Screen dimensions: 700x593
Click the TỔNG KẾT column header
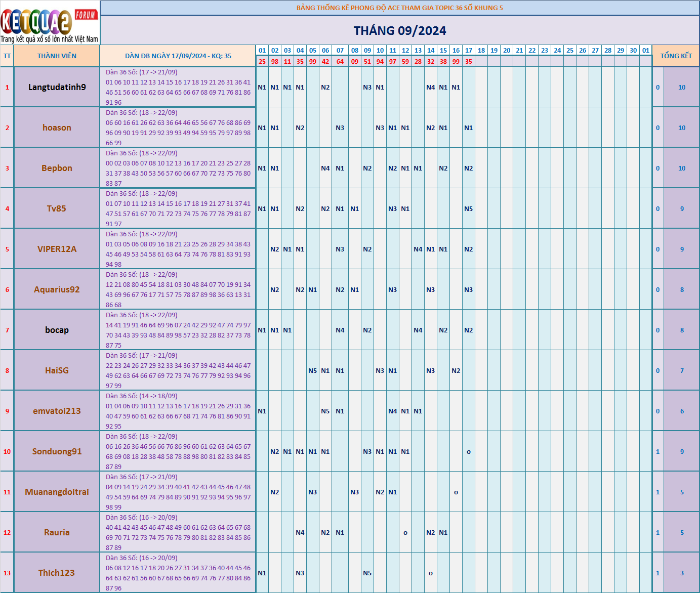click(676, 56)
